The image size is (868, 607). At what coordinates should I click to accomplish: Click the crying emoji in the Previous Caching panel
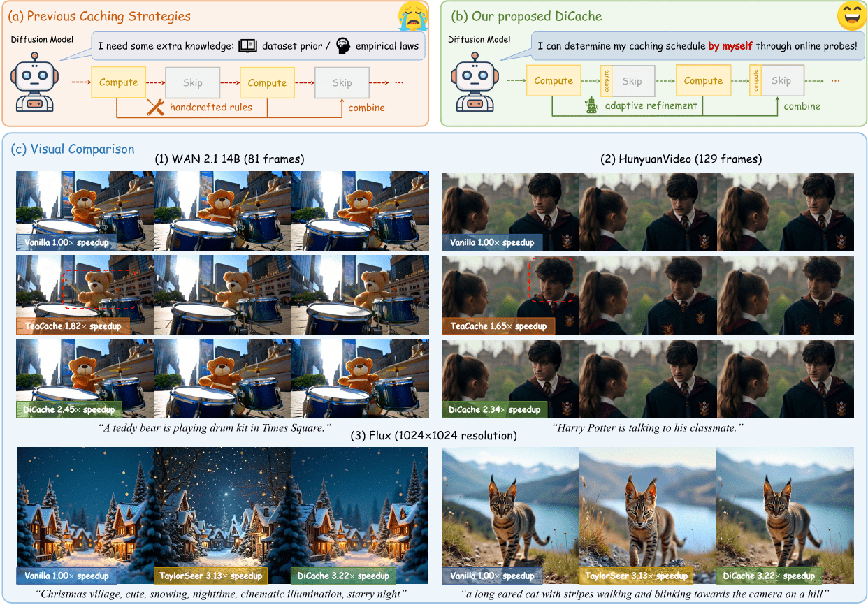[x=412, y=17]
